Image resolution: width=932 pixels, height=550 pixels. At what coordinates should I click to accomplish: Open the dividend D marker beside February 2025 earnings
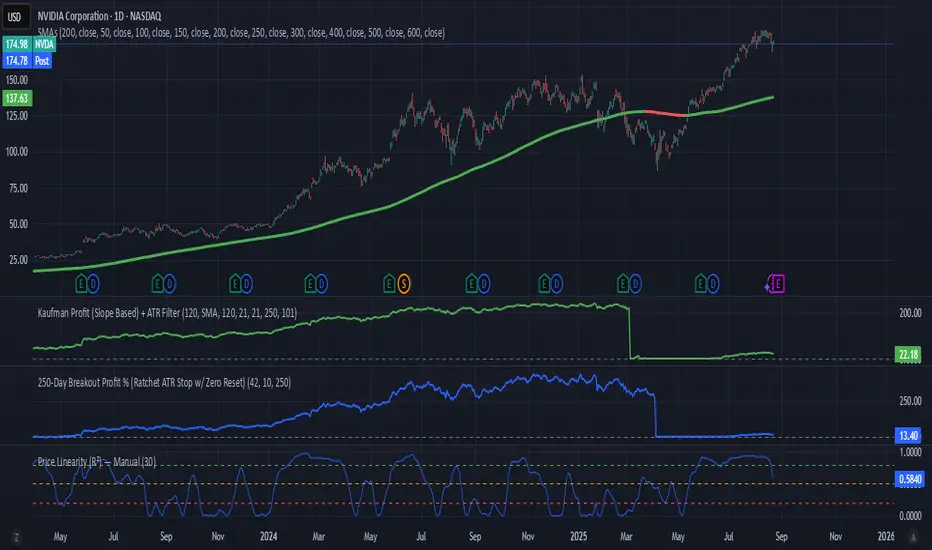tap(635, 284)
